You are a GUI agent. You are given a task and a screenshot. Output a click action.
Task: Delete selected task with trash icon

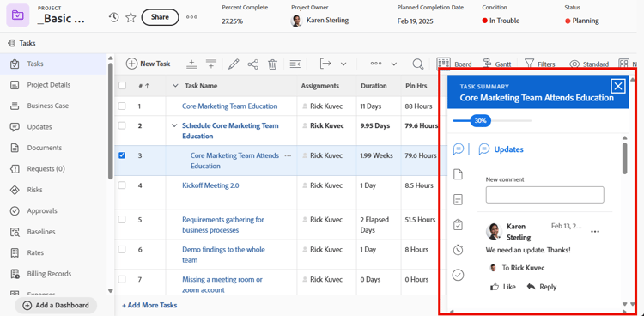[x=273, y=64]
